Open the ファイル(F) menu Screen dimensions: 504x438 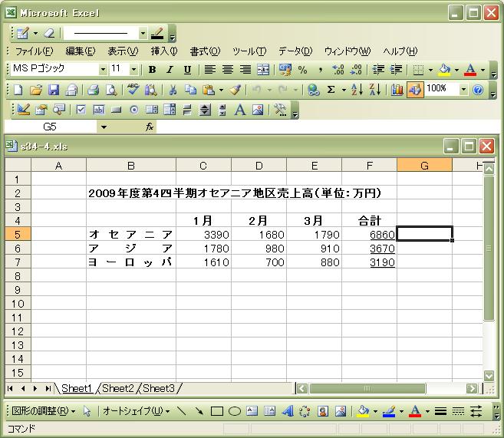34,51
